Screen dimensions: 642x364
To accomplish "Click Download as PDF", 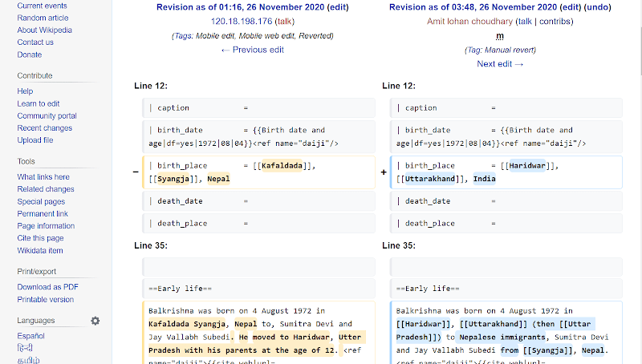I will point(48,287).
